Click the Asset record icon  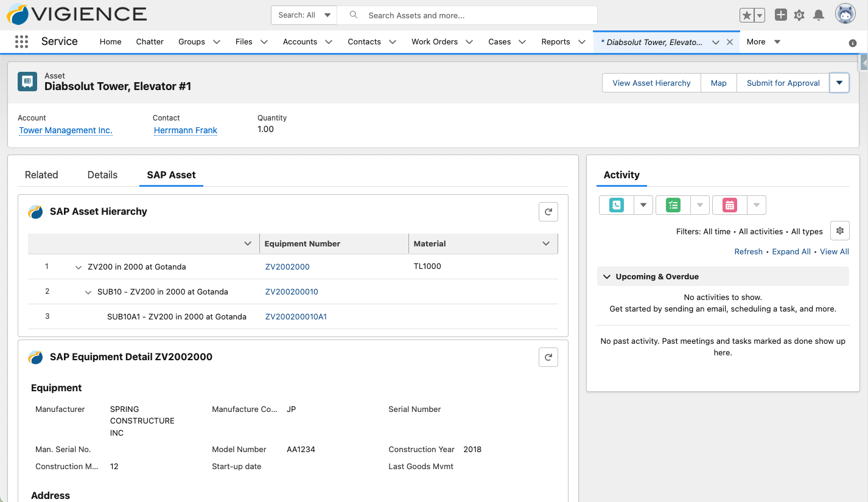click(x=27, y=82)
